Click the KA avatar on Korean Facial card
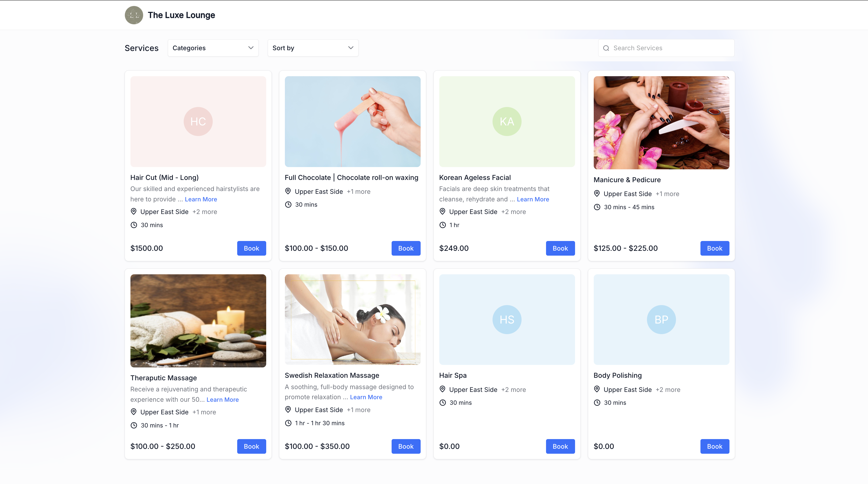 (x=506, y=121)
